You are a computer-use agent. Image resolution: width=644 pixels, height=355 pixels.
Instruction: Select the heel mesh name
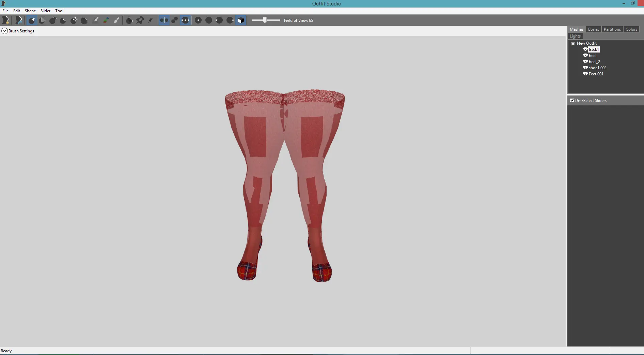click(593, 56)
